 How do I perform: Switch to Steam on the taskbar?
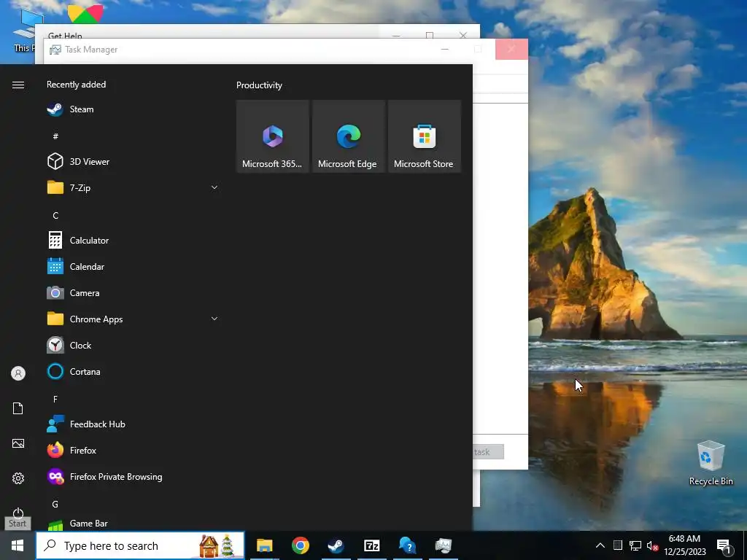[336, 545]
